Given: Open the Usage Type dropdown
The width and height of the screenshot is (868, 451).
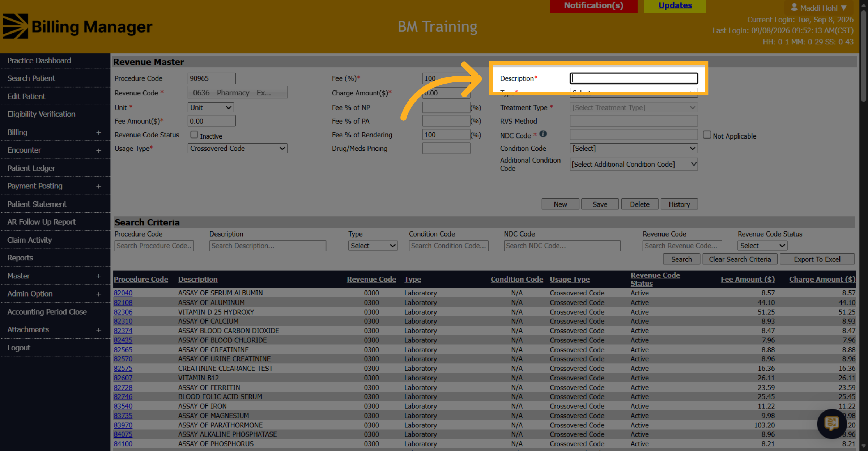Looking at the screenshot, I should pos(238,149).
